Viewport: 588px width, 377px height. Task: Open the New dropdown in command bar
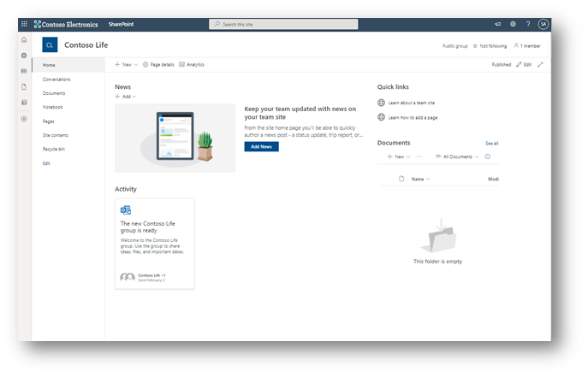[127, 65]
